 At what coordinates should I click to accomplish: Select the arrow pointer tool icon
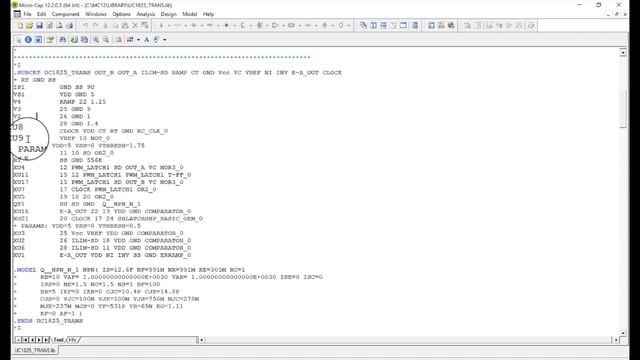click(18, 40)
